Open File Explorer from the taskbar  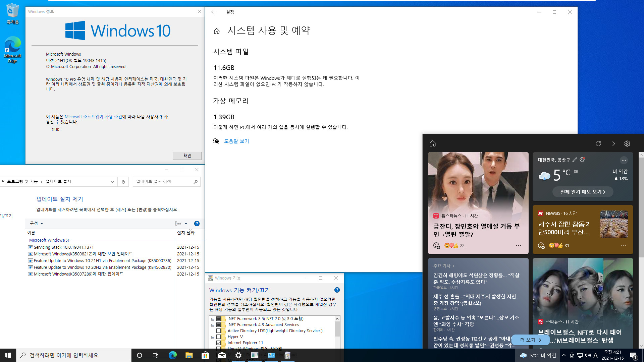189,355
